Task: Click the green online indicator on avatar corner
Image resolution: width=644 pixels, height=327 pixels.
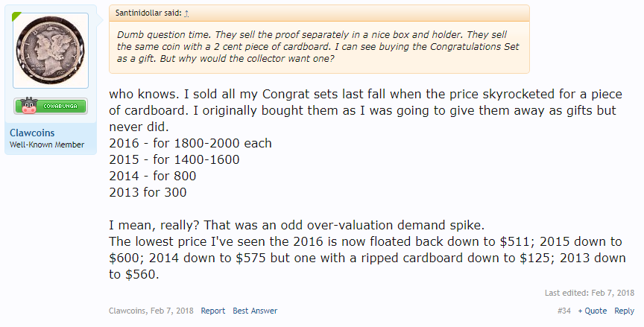Action: [16, 16]
